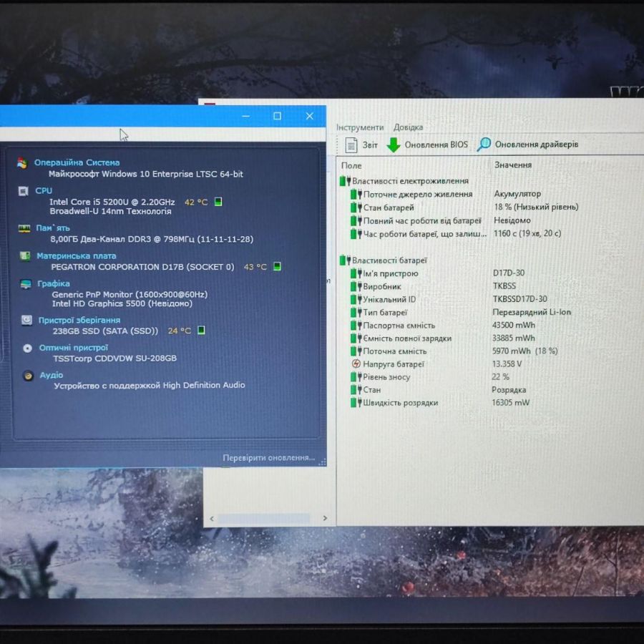Click the green motherboard temperature indicator icon

[277, 267]
